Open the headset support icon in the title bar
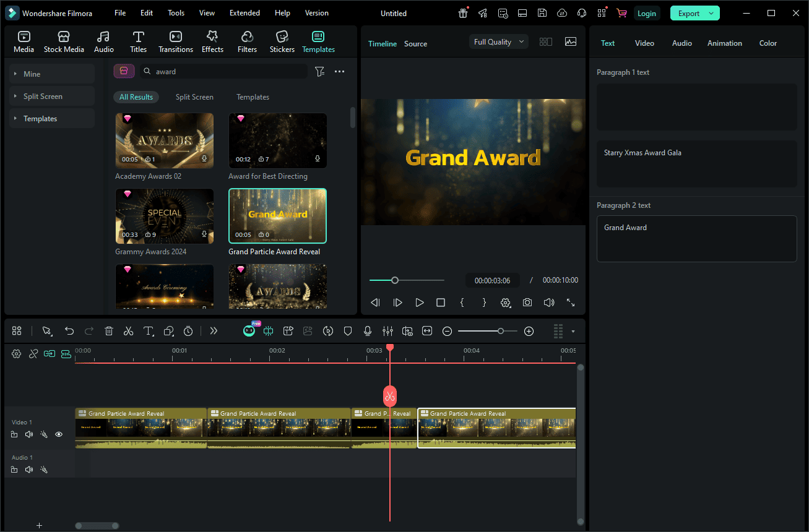This screenshot has width=809, height=532. 581,12
